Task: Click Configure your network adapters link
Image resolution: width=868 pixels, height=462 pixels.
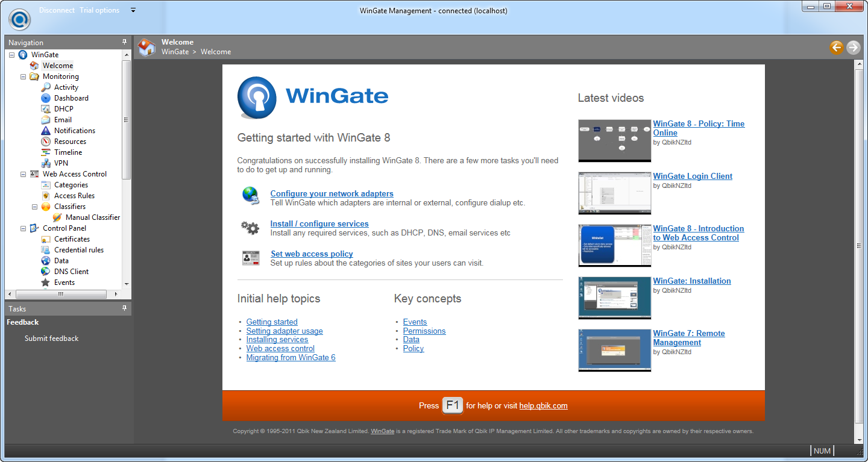Action: pos(332,193)
